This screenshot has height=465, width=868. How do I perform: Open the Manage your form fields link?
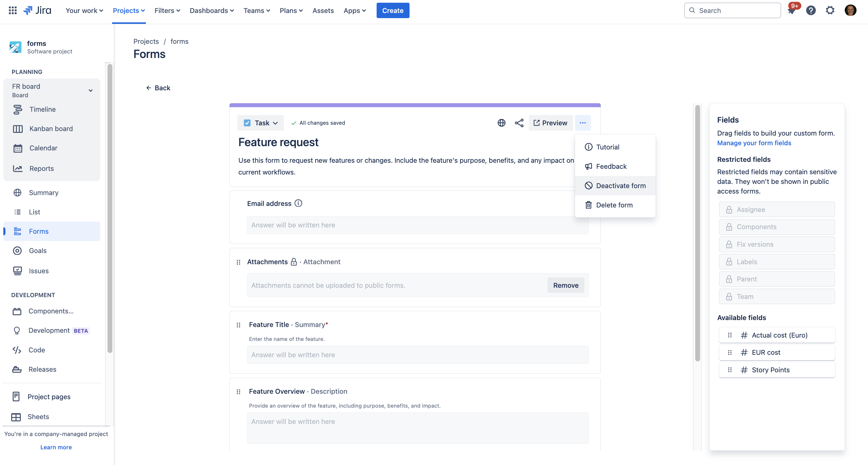pos(754,143)
